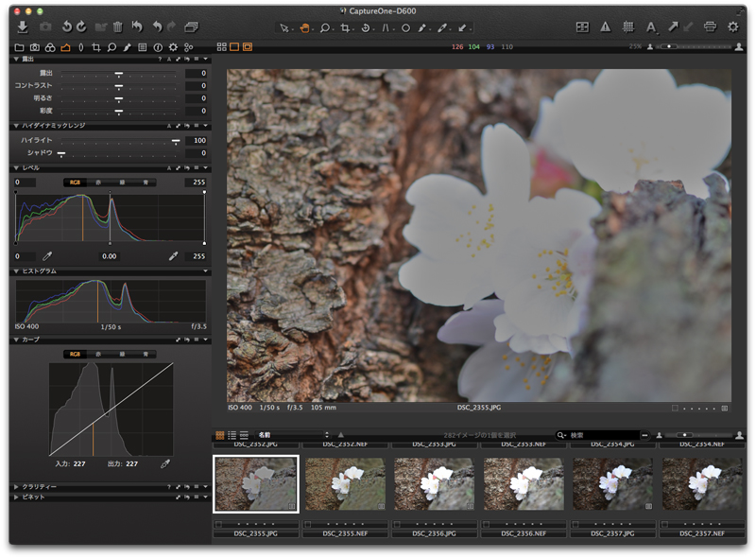This screenshot has height=558, width=756.
Task: Pick curve point with Curve panel eyedropper
Action: (165, 463)
